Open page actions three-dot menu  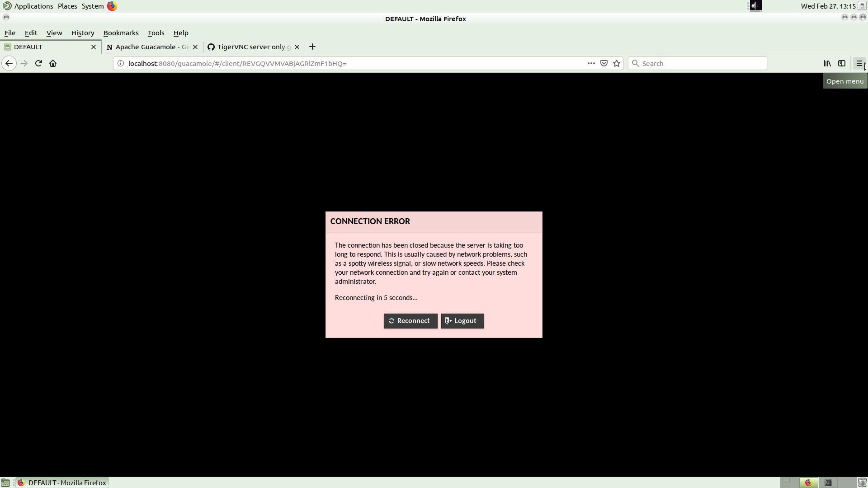coord(591,63)
